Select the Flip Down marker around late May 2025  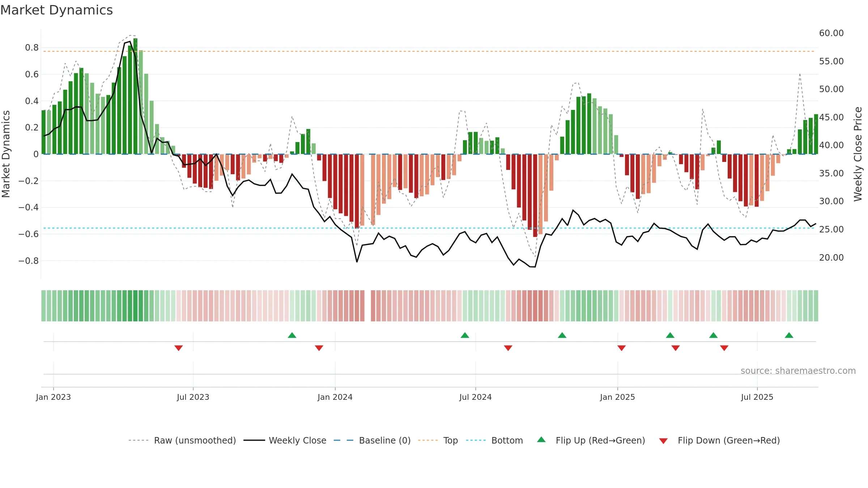coord(724,348)
